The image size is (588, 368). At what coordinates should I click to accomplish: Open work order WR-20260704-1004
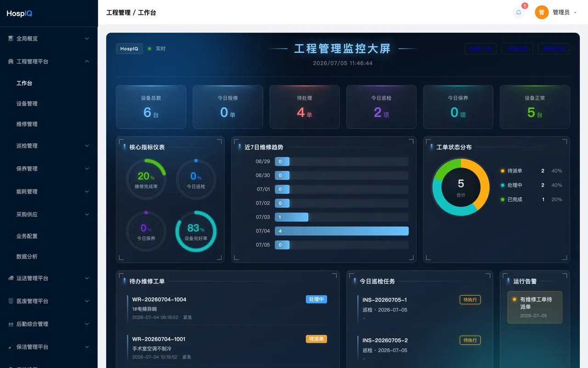227,308
